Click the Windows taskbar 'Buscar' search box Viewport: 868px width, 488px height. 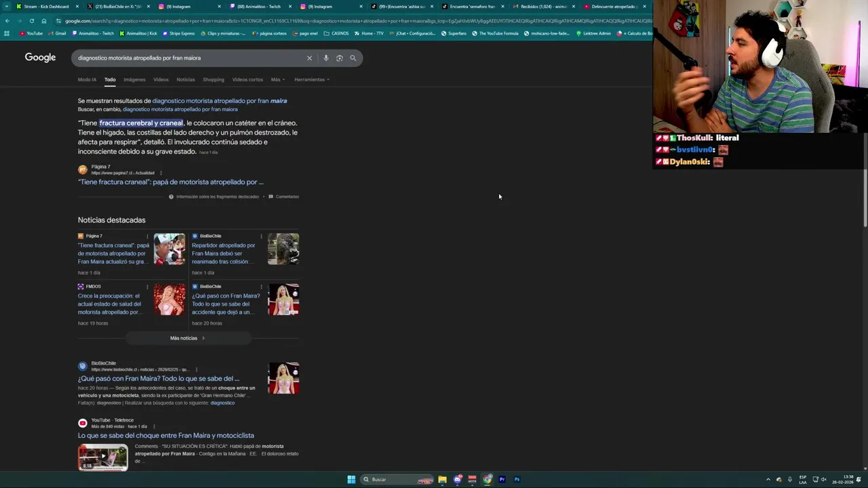coord(398,479)
